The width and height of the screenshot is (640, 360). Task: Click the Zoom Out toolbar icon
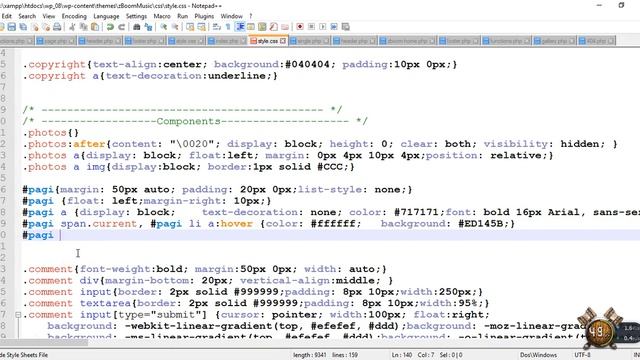pos(175,27)
